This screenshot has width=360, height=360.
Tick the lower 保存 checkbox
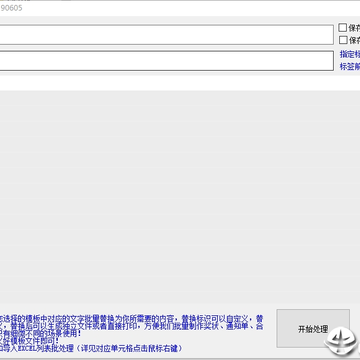point(343,40)
